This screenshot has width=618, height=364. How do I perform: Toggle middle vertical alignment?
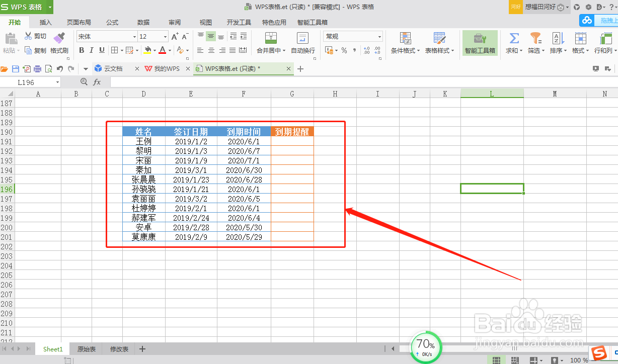(211, 36)
